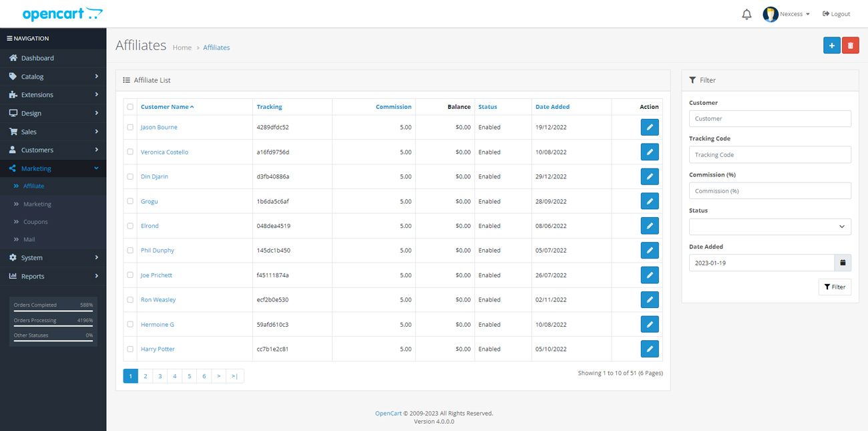The height and width of the screenshot is (431, 868).
Task: Click the red Delete affiliates button
Action: (850, 45)
